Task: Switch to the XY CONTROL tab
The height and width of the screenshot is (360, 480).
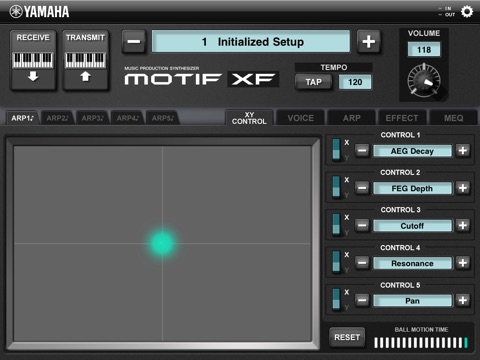Action: (249, 118)
